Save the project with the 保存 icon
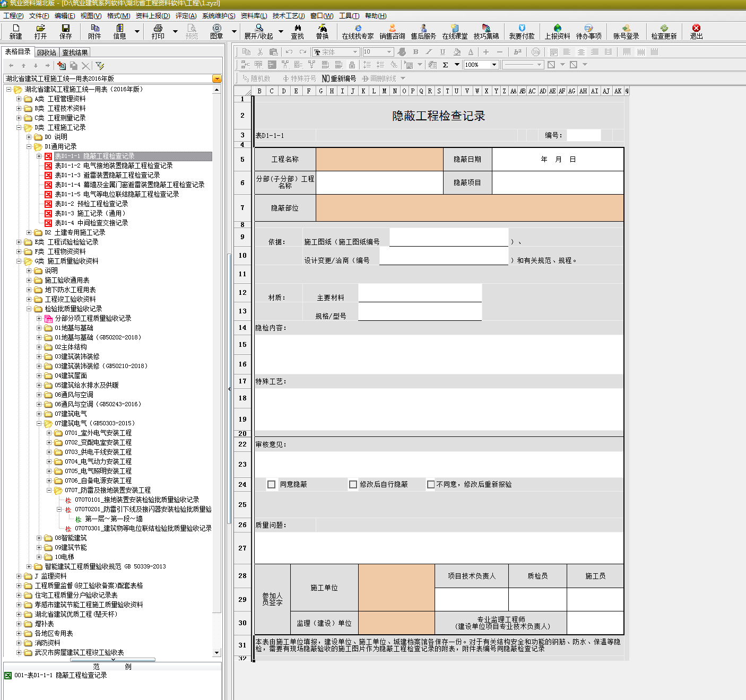Screen dimensions: 746x700 (66, 32)
